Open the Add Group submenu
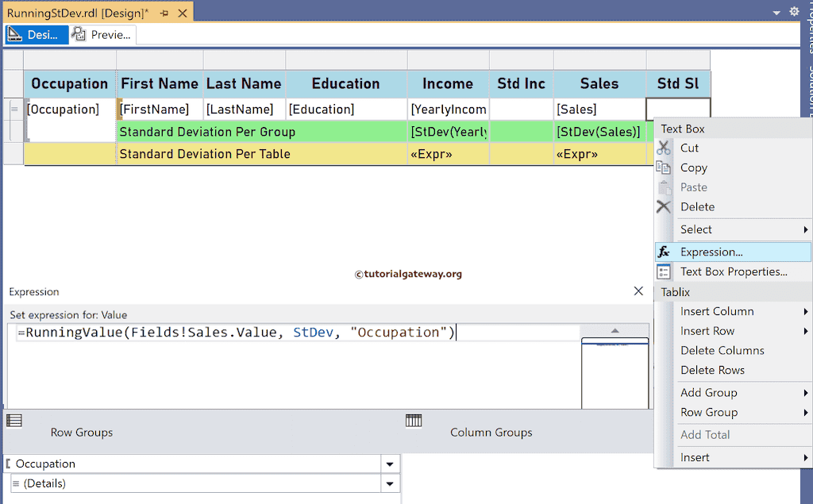813x504 pixels. click(708, 392)
